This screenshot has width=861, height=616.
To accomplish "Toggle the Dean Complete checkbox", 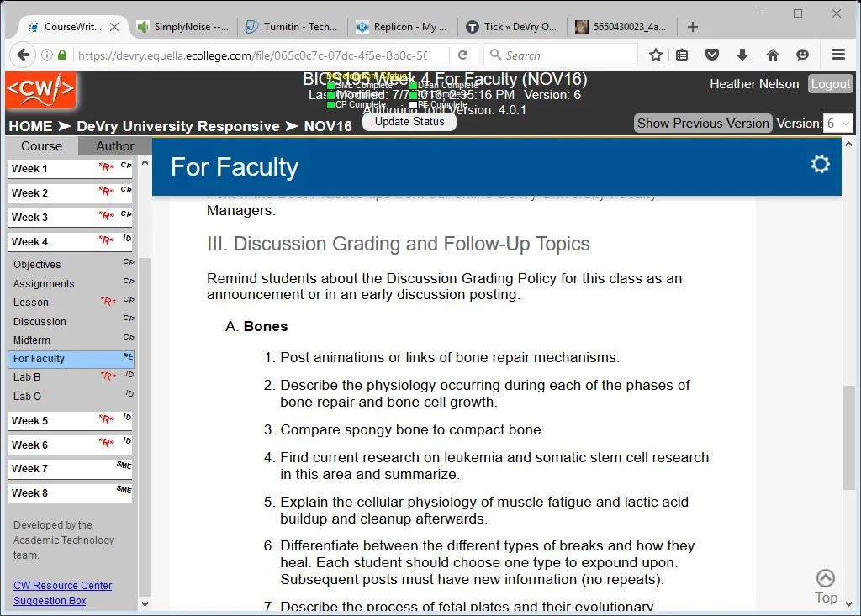I will coord(413,86).
